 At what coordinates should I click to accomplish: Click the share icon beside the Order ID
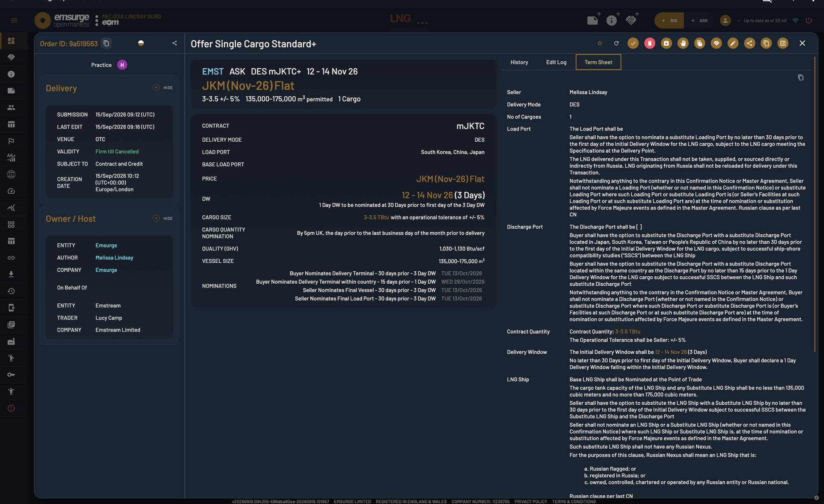(175, 43)
